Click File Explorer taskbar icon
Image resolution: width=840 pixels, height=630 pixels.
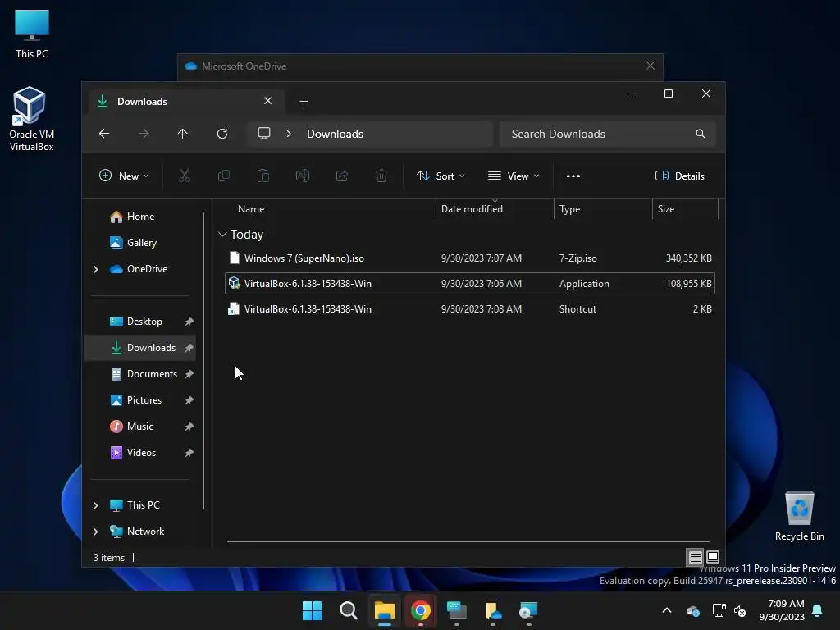coord(384,610)
